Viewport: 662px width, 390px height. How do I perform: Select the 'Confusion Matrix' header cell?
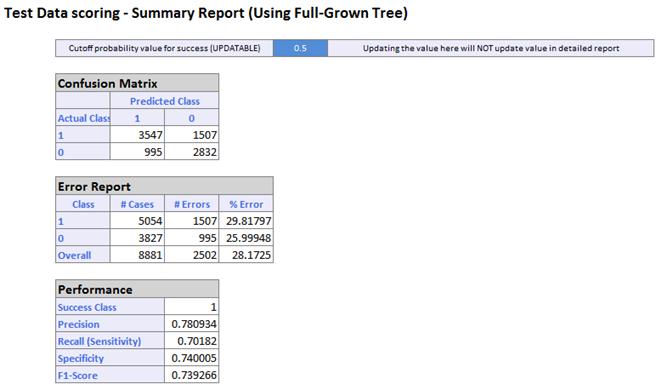click(137, 83)
